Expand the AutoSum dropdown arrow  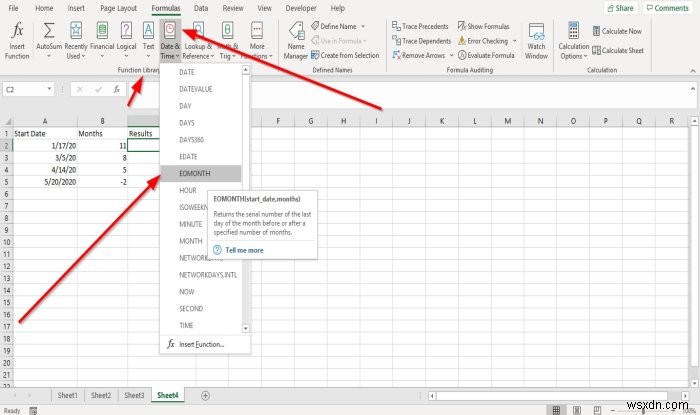pos(49,56)
